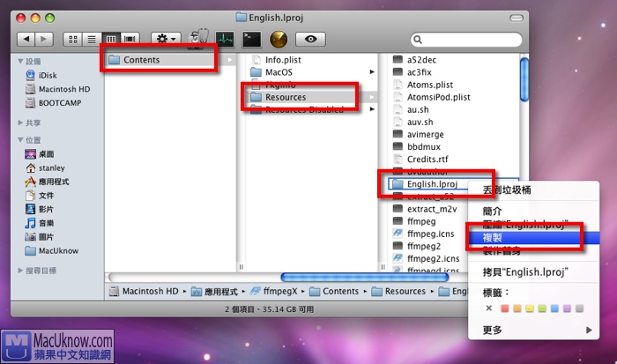The height and width of the screenshot is (364, 617).
Task: Launch Terminal from the toolbar
Action: [x=251, y=39]
